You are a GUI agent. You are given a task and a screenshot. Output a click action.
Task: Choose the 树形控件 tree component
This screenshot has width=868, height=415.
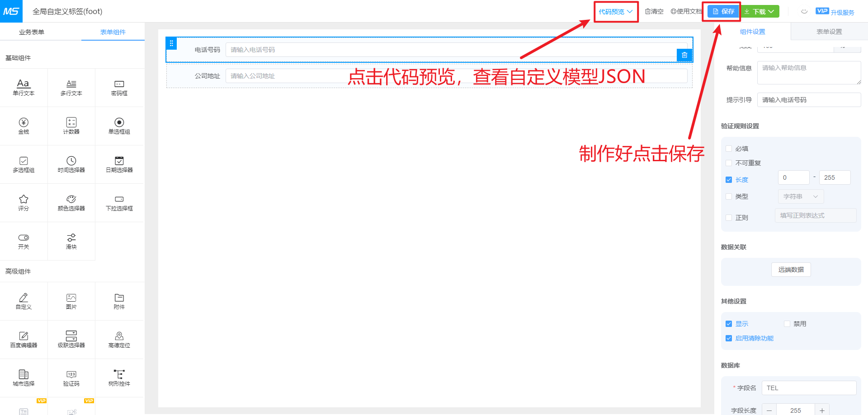(x=119, y=378)
